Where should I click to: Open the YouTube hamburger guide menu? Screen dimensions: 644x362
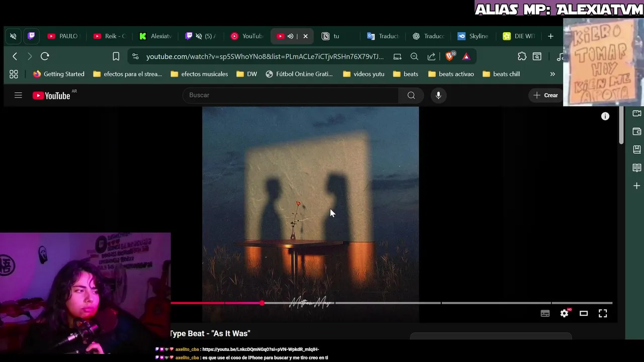pos(18,95)
